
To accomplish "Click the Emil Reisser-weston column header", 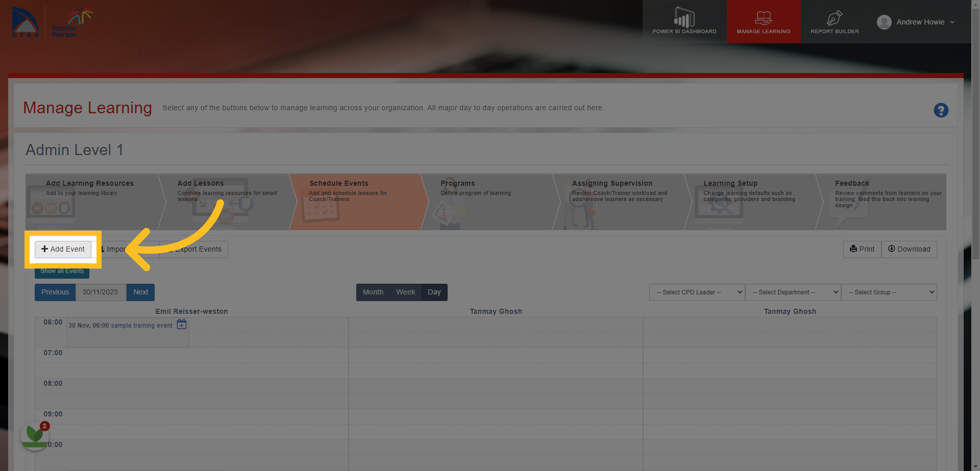I will pos(191,311).
